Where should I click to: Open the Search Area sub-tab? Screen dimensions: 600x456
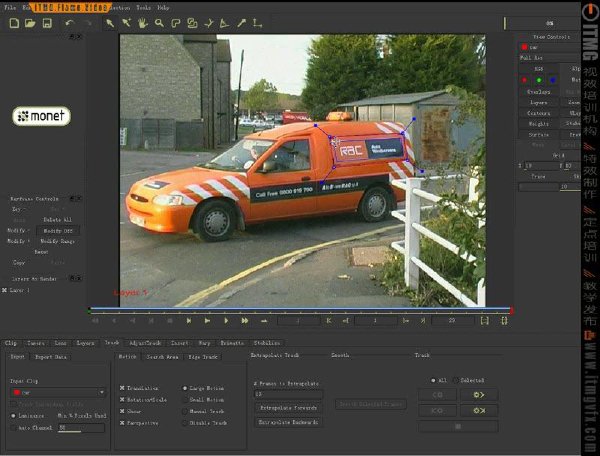coord(162,357)
